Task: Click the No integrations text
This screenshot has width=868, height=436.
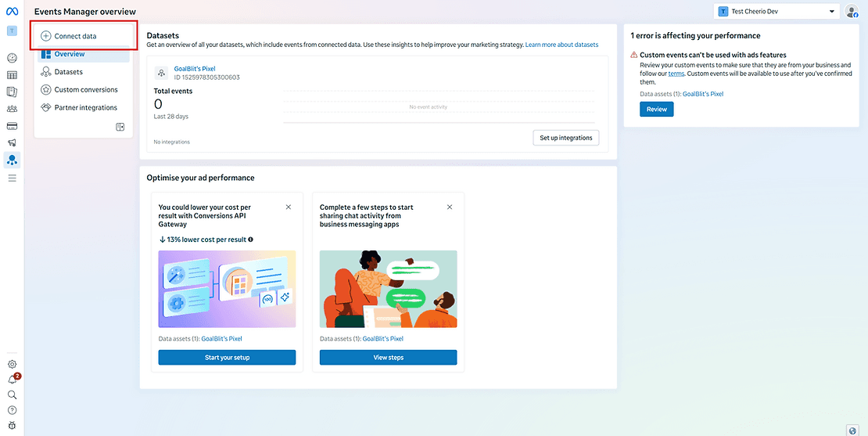Action: (171, 142)
